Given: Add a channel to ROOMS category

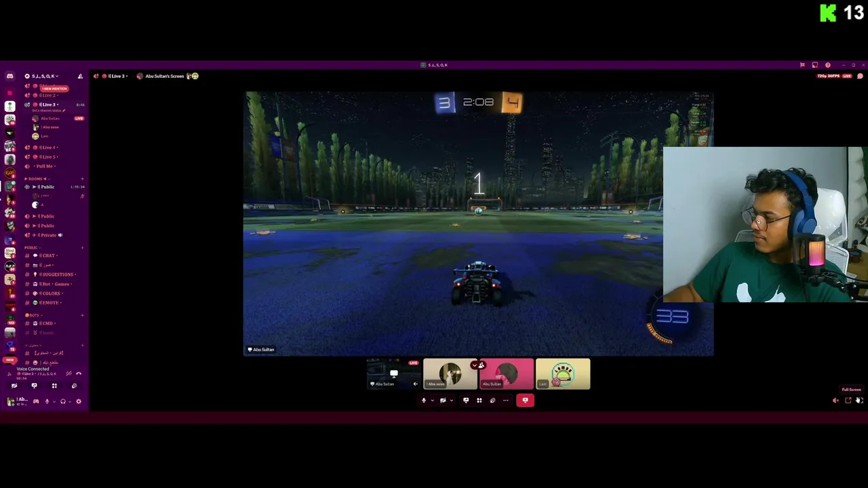Looking at the screenshot, I should 82,179.
